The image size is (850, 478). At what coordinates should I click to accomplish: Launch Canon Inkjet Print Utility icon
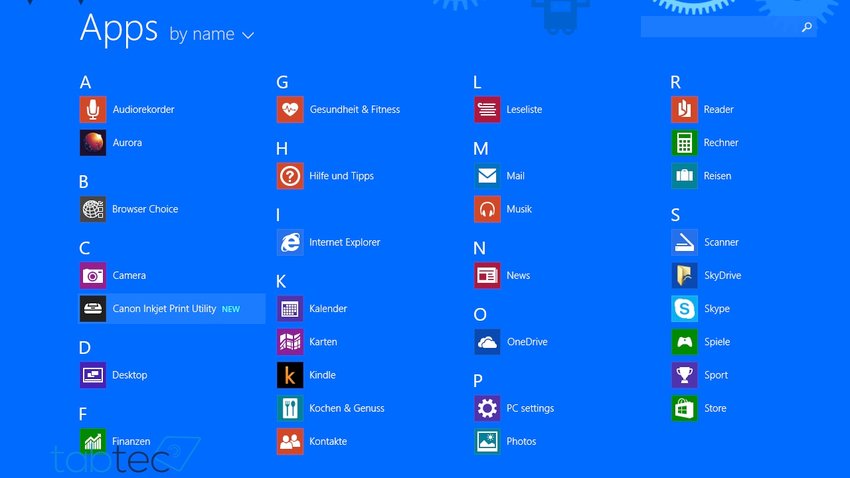coord(93,308)
